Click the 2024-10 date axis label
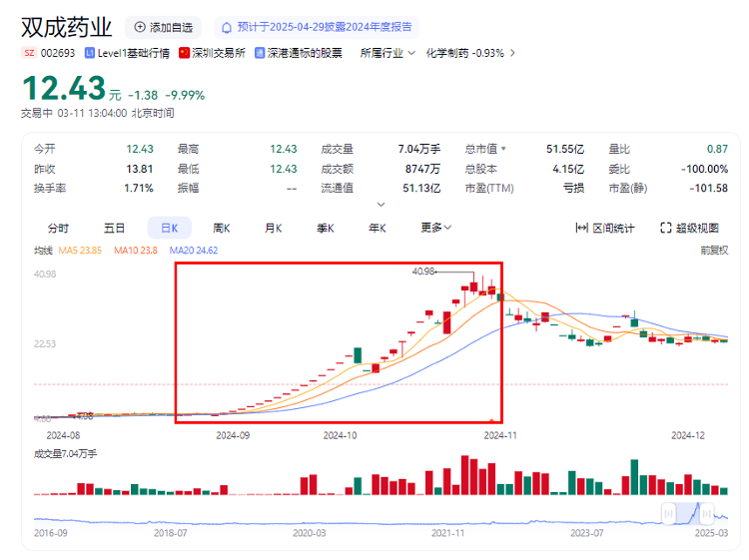 point(341,435)
